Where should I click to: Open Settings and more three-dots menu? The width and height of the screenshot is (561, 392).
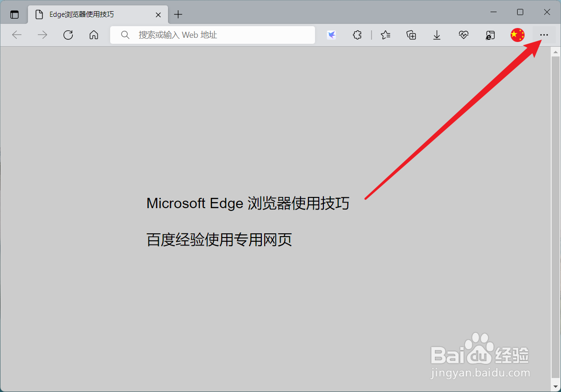[x=544, y=35]
